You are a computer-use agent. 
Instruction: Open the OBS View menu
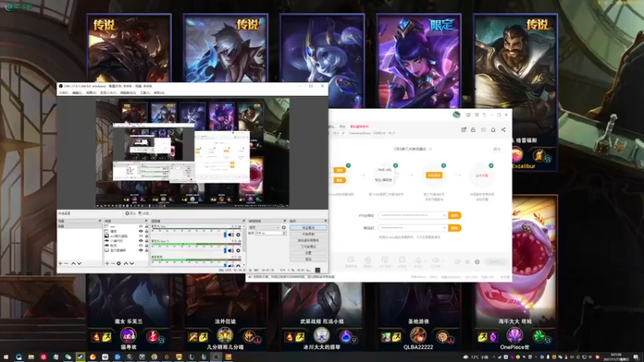pos(91,93)
